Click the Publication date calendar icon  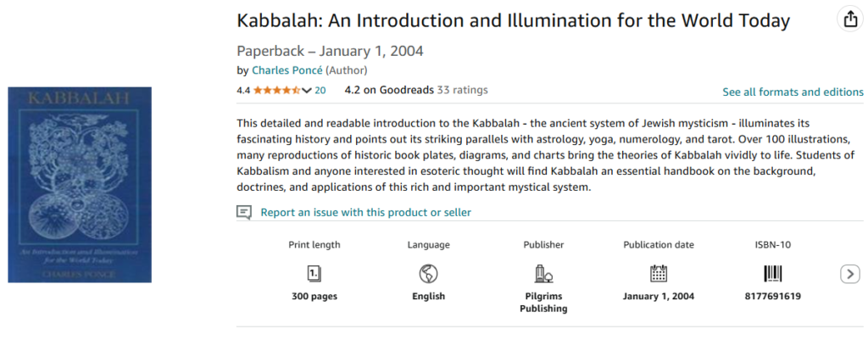(658, 273)
